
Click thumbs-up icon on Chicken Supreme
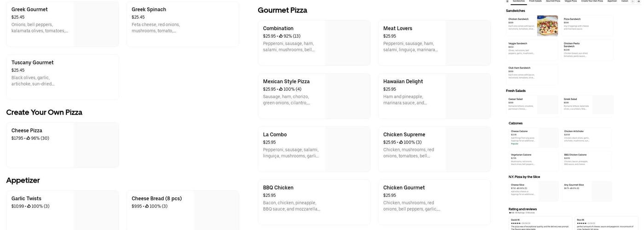[402, 143]
